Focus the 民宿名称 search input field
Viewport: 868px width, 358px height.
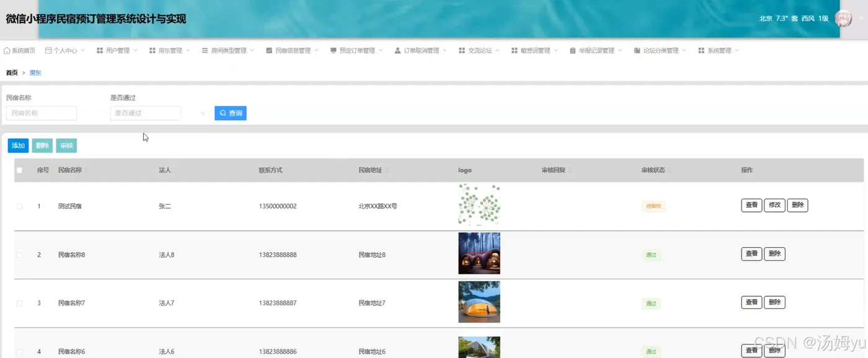42,113
